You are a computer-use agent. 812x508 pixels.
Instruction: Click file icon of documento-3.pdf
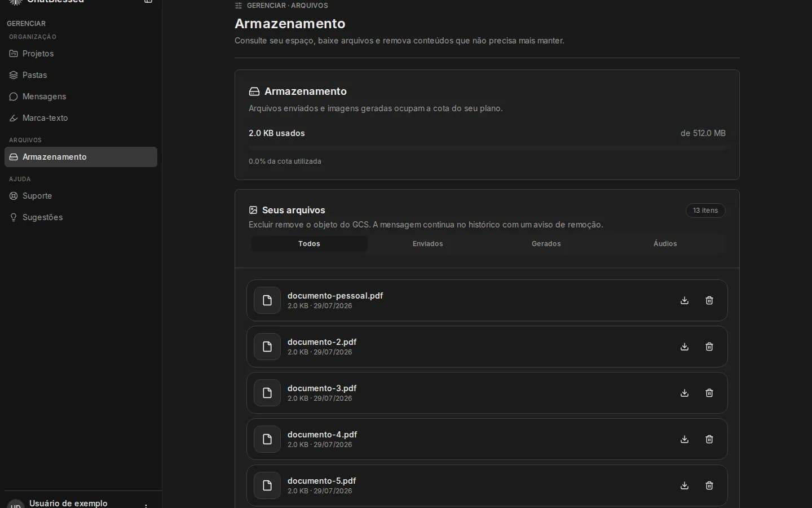(267, 393)
